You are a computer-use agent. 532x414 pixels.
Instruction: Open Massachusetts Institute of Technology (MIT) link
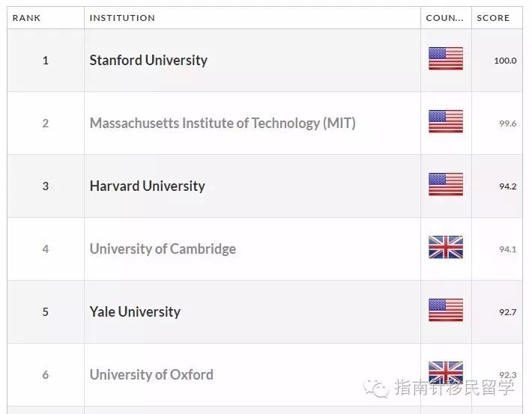pyautogui.click(x=223, y=123)
